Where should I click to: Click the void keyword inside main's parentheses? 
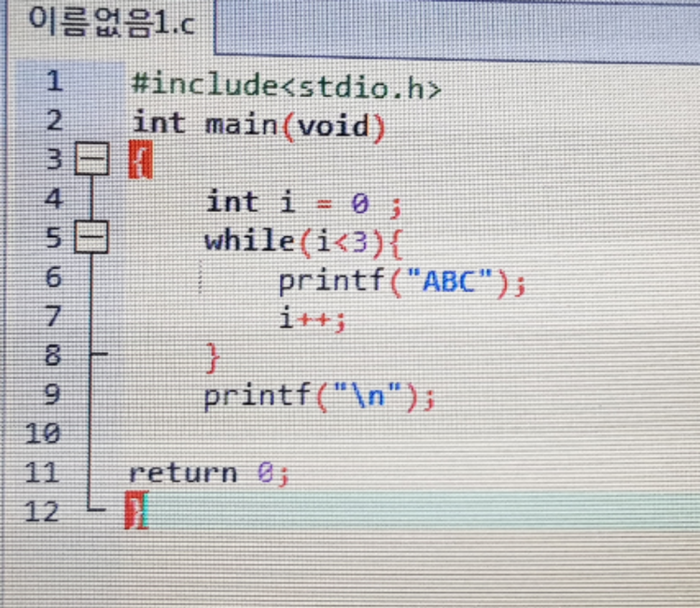point(334,124)
